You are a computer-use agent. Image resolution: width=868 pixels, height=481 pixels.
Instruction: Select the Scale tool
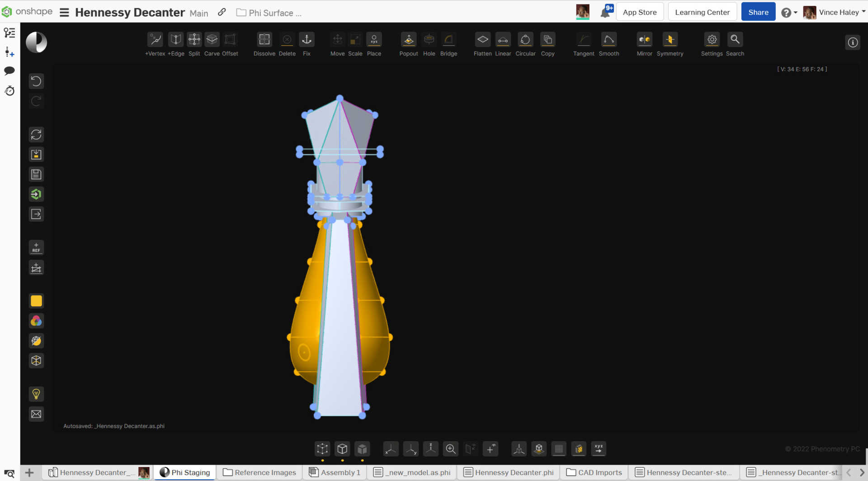[355, 44]
